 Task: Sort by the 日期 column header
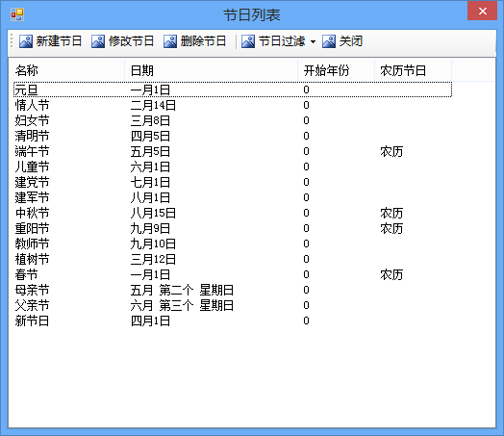[x=211, y=70]
